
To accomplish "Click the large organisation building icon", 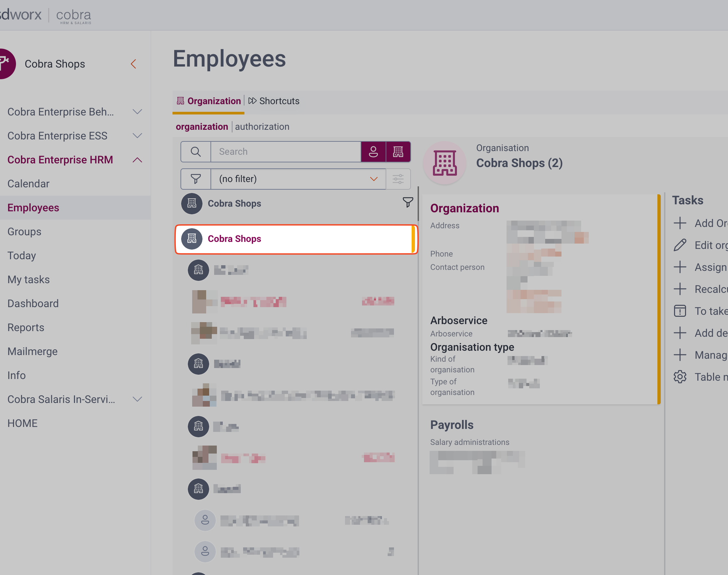I will pos(445,163).
